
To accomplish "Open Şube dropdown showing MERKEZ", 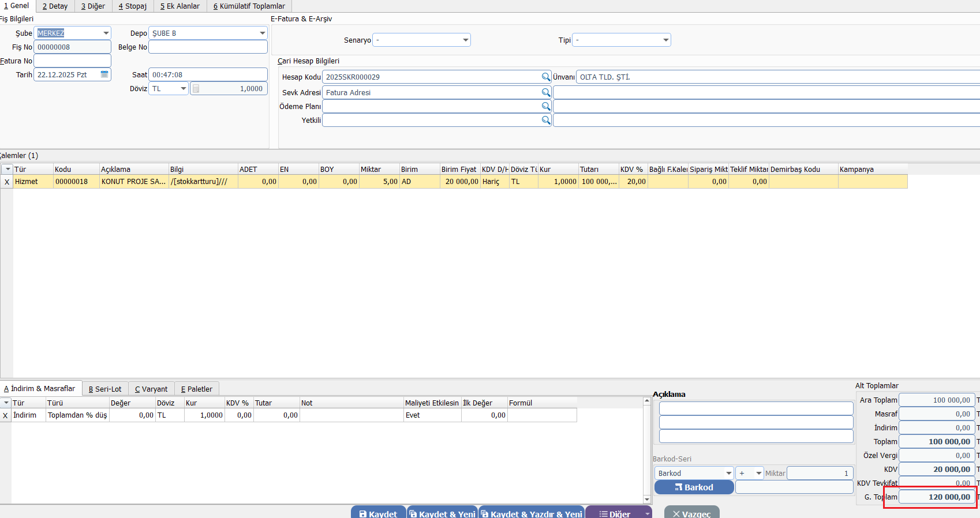I will pos(106,33).
